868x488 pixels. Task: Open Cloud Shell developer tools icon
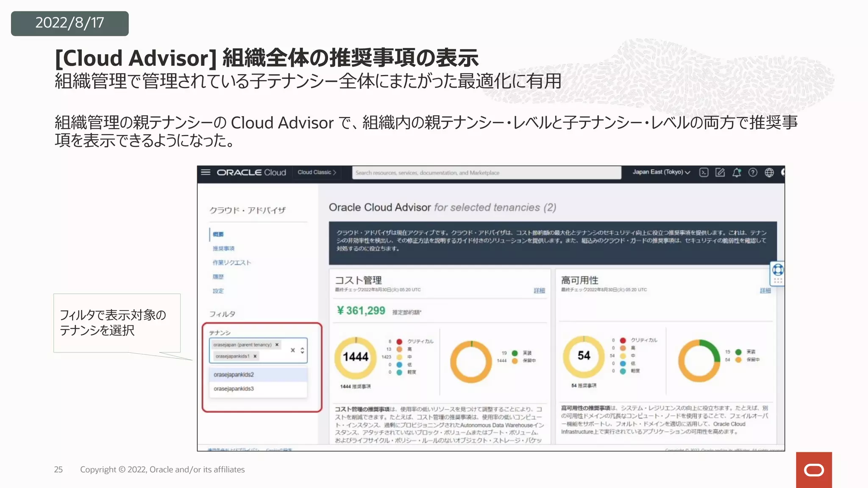click(x=704, y=172)
